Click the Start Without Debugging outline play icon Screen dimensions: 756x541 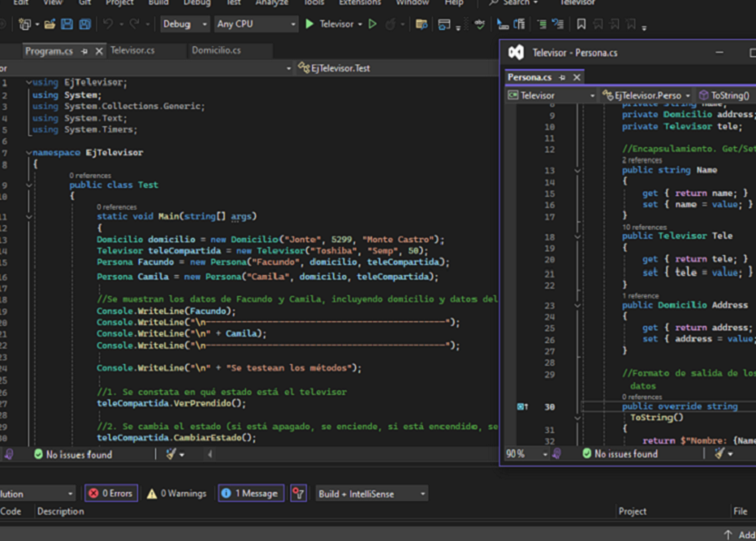point(372,25)
